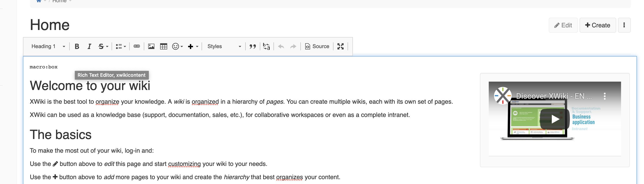Click the XWiki logo on the video
644x184 pixels.
(x=502, y=96)
